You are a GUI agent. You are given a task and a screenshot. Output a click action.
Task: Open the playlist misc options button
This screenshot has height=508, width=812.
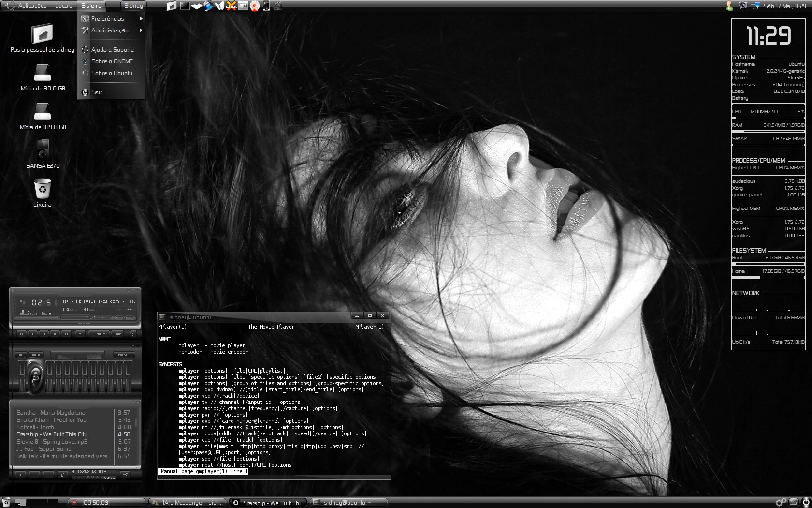pos(62,475)
